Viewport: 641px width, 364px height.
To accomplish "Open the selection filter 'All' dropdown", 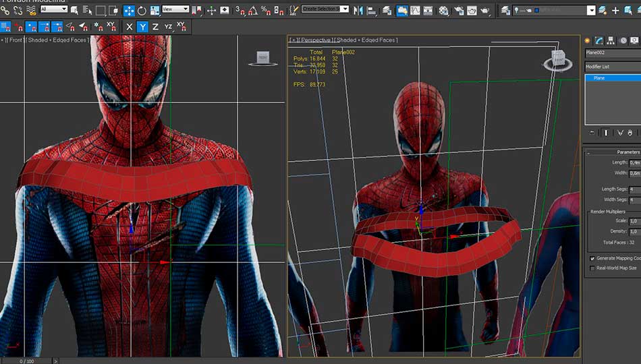I will coord(53,9).
